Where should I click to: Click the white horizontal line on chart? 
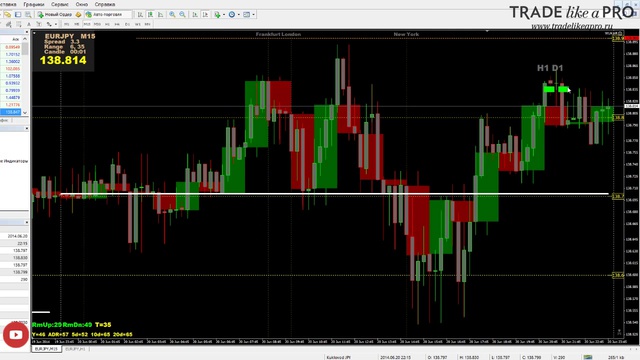click(x=334, y=194)
